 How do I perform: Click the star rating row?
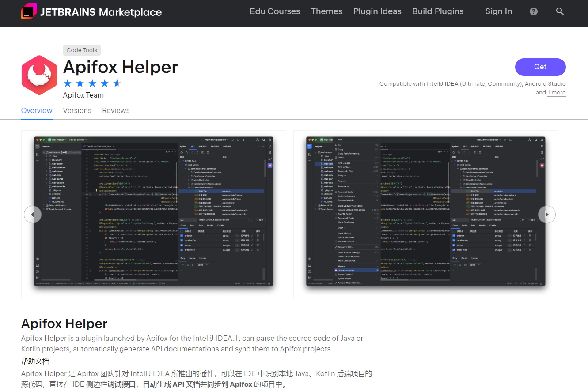92,83
